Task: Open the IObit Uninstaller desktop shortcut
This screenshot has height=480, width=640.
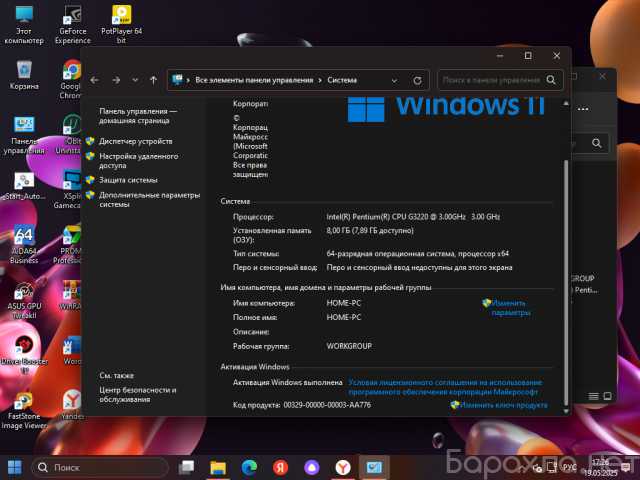Action: [69, 135]
